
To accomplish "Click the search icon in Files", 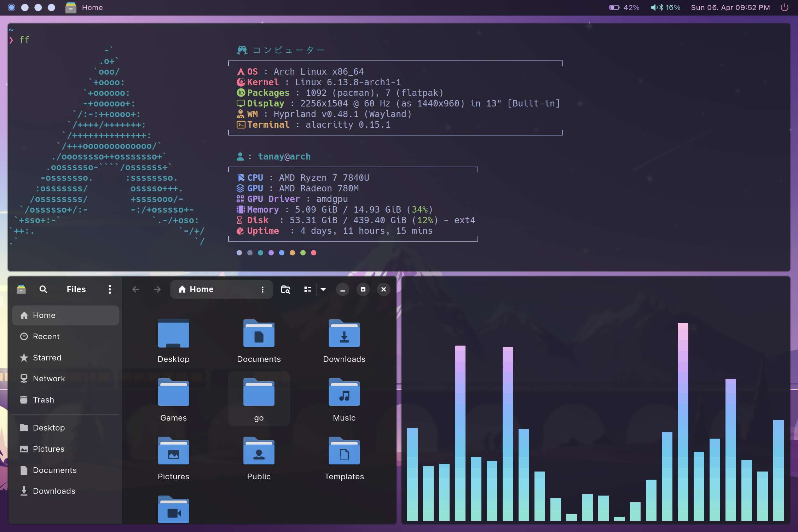I will coord(43,289).
